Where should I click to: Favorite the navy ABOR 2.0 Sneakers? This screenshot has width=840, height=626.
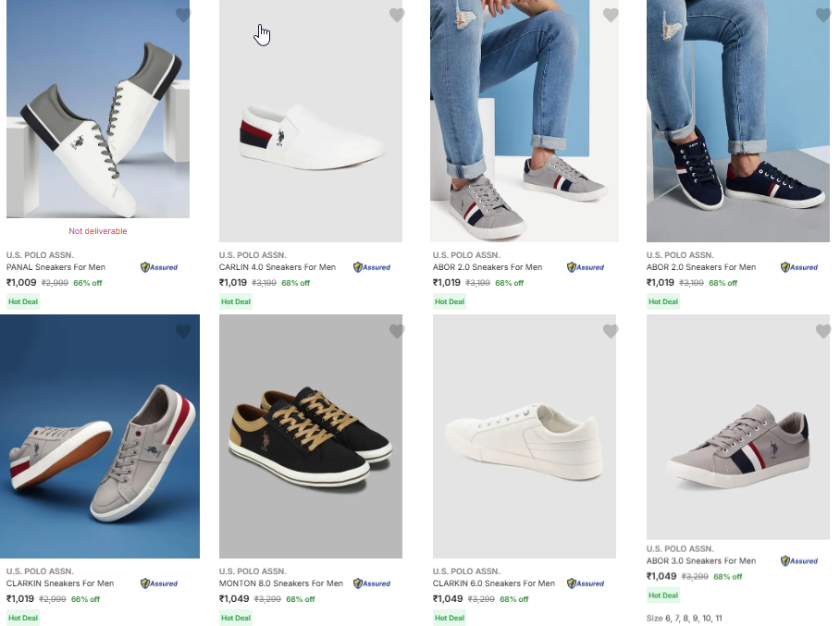tap(823, 15)
